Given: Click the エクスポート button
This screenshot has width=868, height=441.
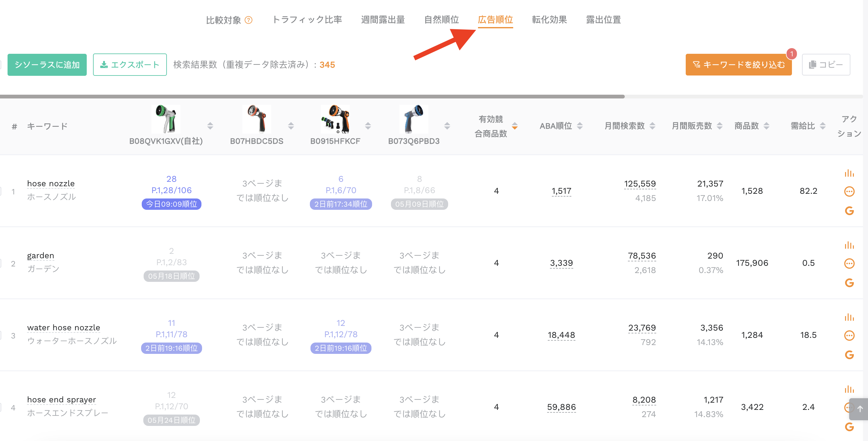Looking at the screenshot, I should (x=130, y=64).
